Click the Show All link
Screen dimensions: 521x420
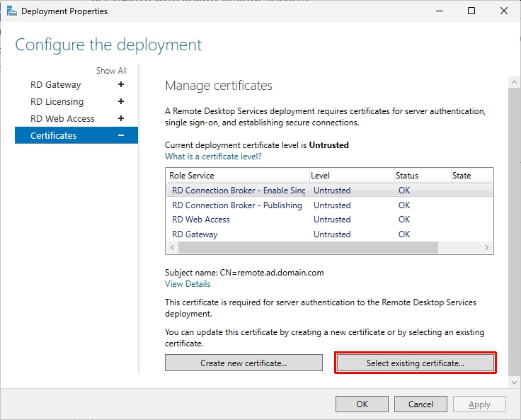[111, 71]
